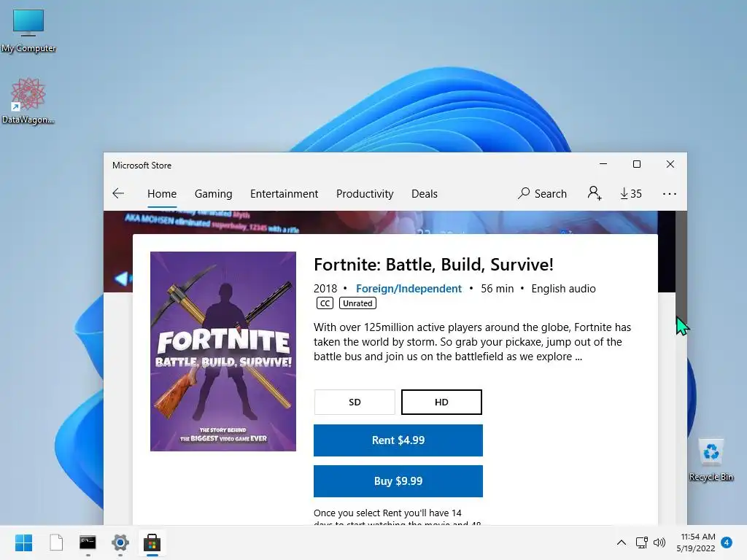The image size is (747, 560).
Task: Click the left arrow on the trailer banner
Action: coord(123,279)
